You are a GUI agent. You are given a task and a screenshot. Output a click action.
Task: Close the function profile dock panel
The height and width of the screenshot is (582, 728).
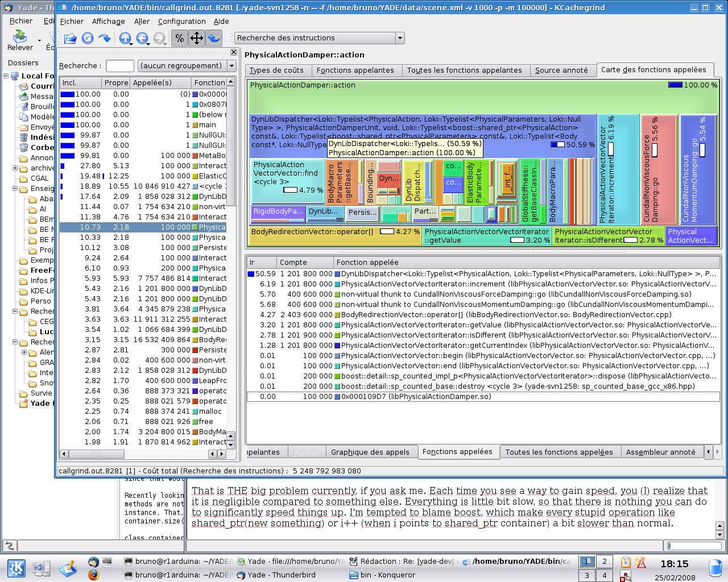point(233,52)
